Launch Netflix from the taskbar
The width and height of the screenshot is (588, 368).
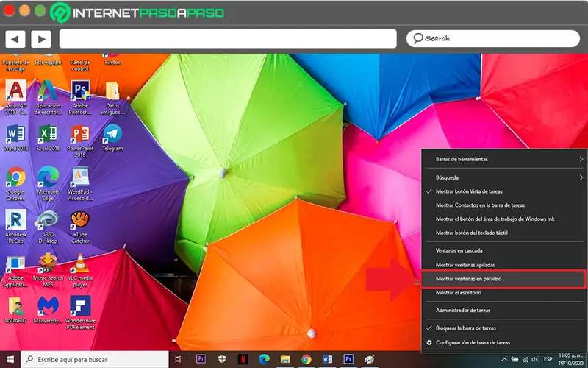pyautogui.click(x=243, y=359)
